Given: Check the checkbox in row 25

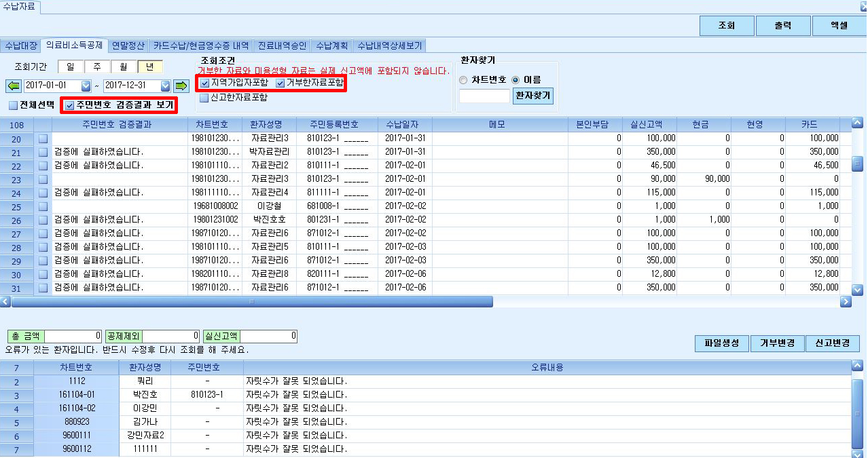Looking at the screenshot, I should (x=43, y=206).
